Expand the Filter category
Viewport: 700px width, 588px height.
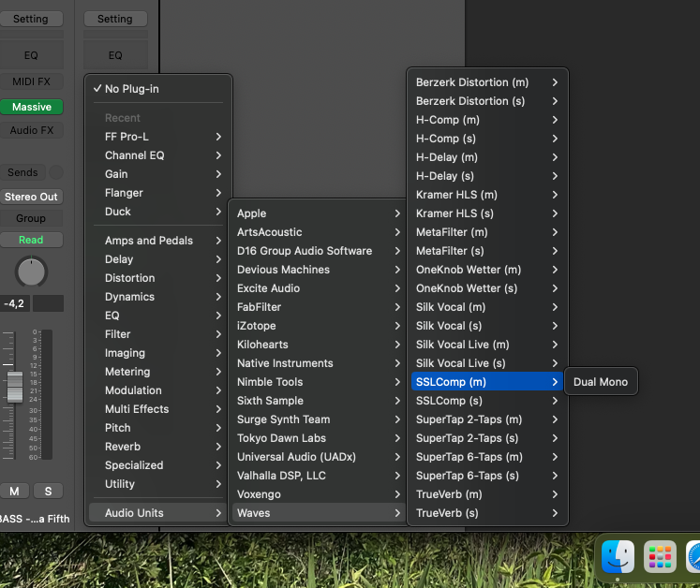[x=158, y=334]
